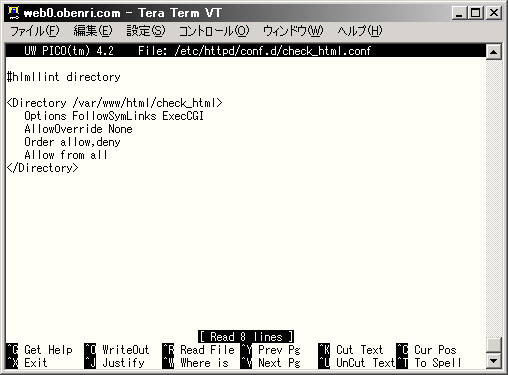
Task: Click the window title 'web0.obenri.com - Tera Term VT'
Action: [x=122, y=13]
